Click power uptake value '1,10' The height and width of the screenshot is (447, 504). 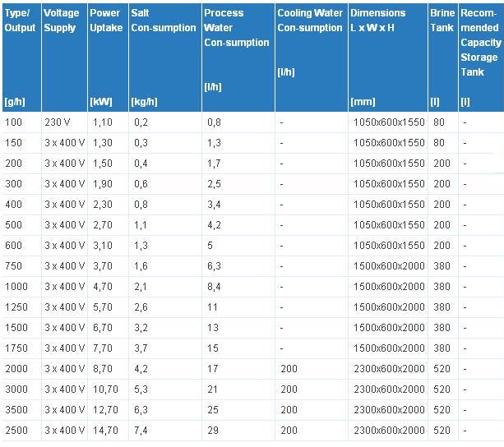pyautogui.click(x=103, y=122)
